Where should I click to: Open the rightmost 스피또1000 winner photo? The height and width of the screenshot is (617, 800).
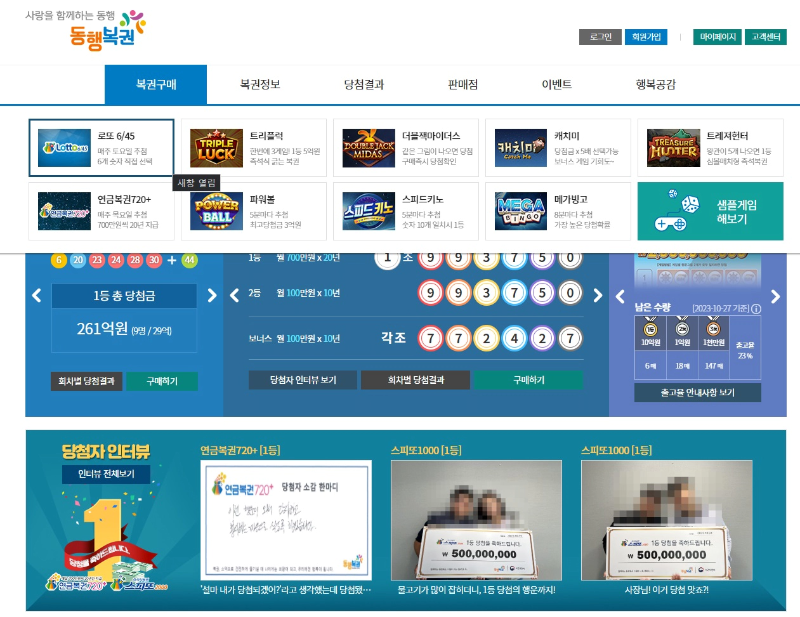(x=667, y=520)
